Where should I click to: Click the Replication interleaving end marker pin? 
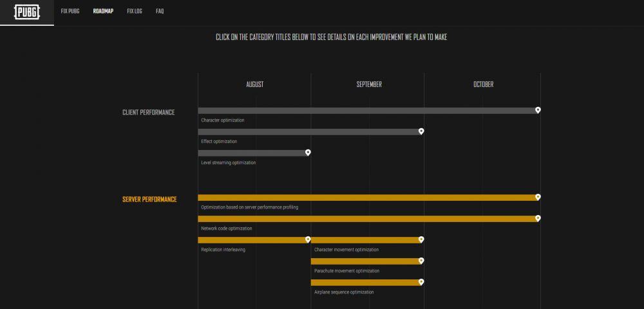pos(308,239)
